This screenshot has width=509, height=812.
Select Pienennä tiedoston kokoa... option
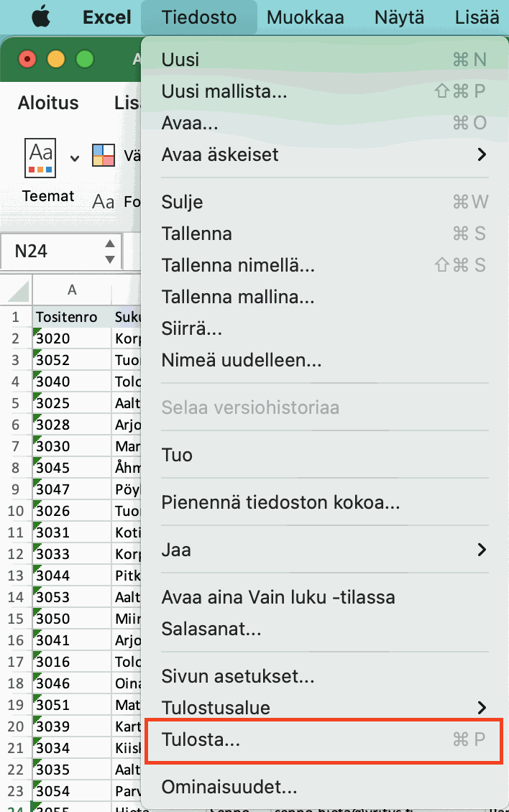(x=324, y=502)
